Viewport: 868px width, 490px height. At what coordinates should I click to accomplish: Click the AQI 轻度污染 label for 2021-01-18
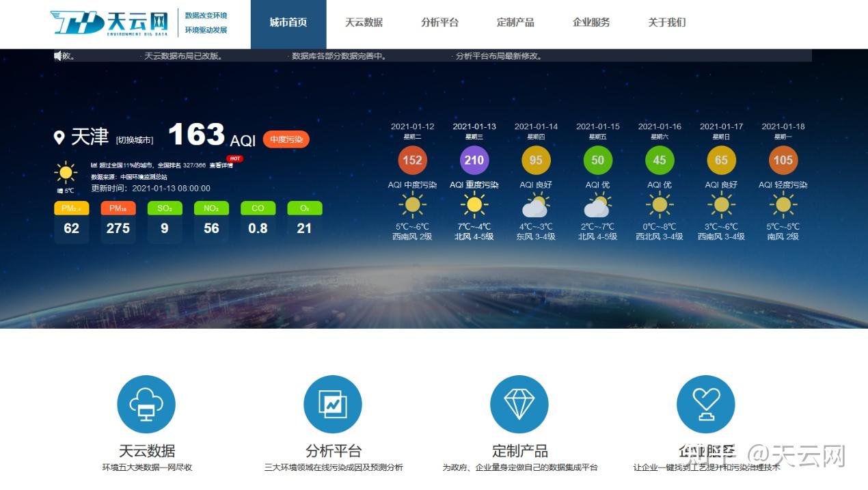783,185
